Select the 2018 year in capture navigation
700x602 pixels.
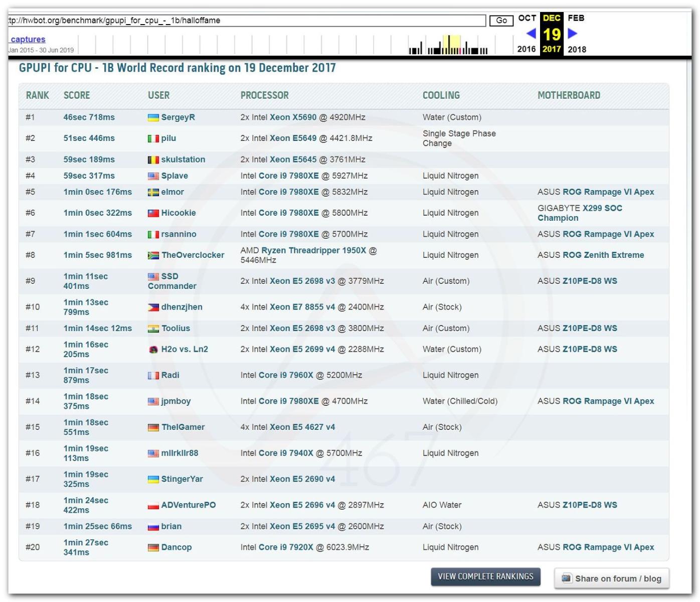577,49
